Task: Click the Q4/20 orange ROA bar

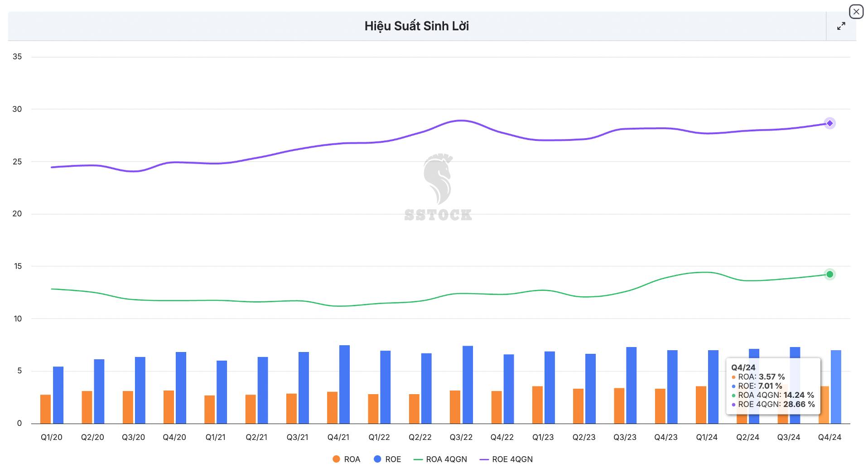Action: point(169,407)
